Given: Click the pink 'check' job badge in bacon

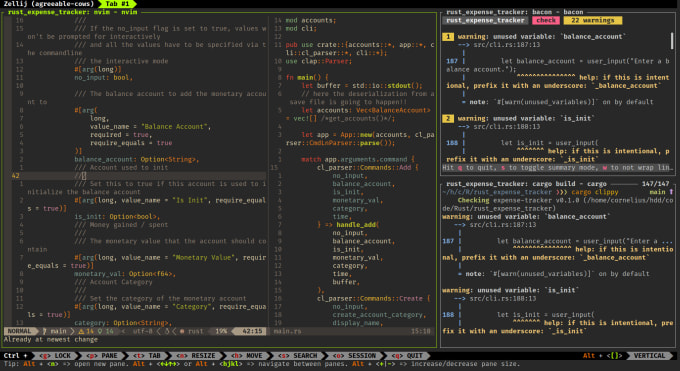Looking at the screenshot, I should 546,20.
